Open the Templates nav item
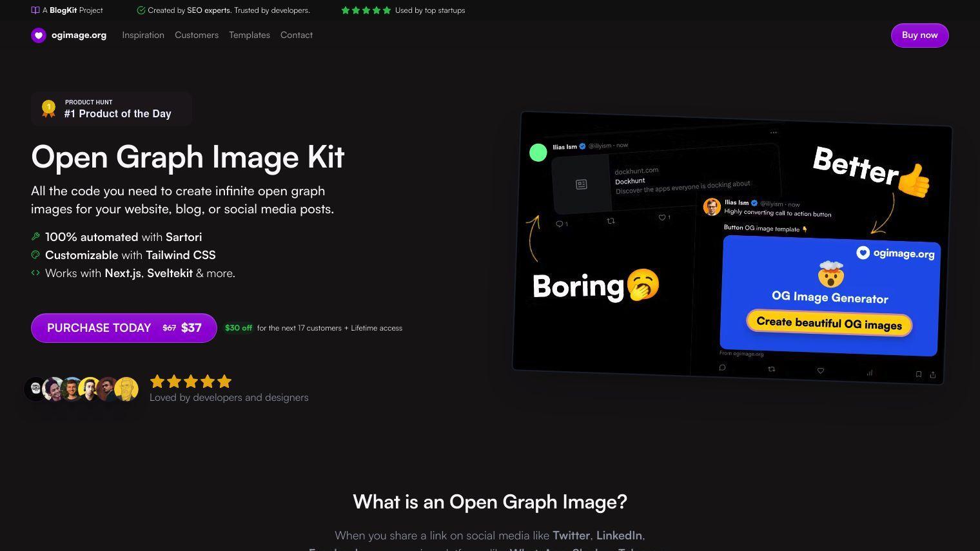Viewport: 980px width, 551px height. (250, 35)
